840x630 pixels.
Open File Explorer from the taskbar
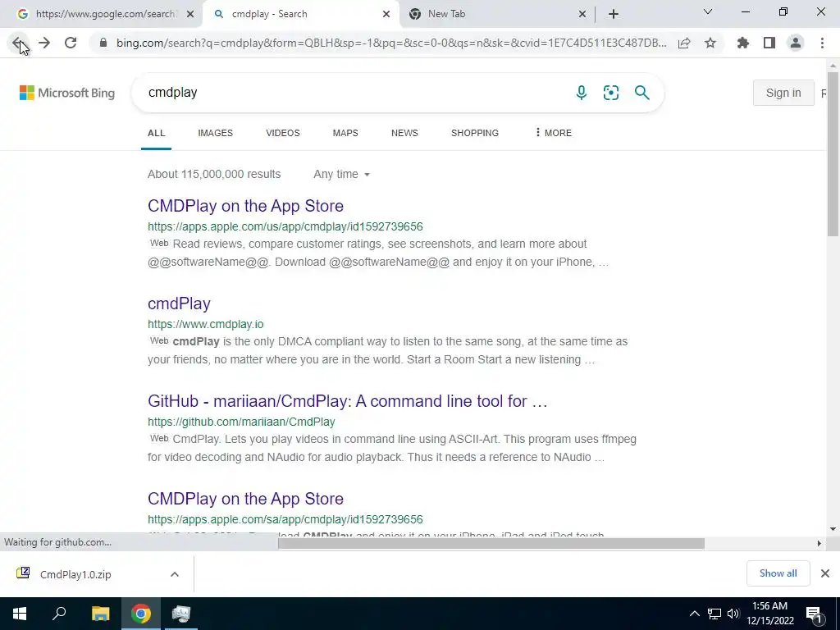pos(100,614)
